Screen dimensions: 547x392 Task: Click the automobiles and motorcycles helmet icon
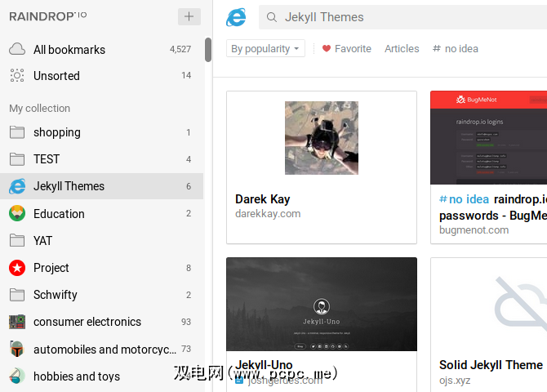17,349
